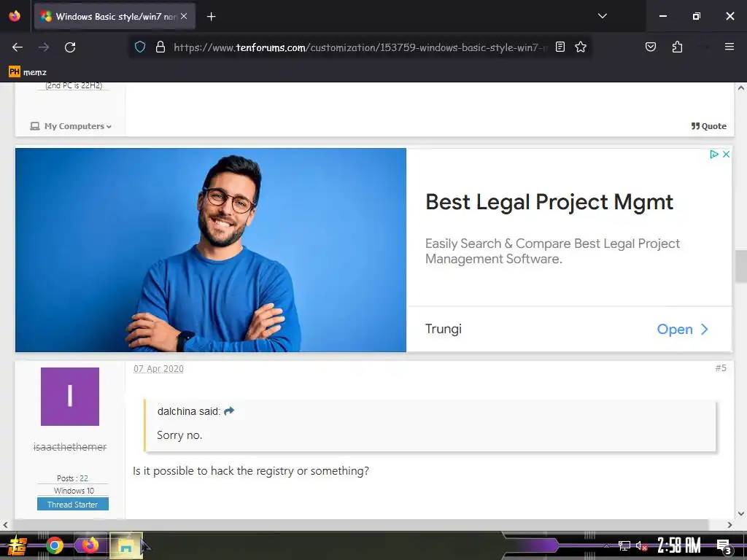
Task: Open the Best Legal Project Mgmt headline
Action: pyautogui.click(x=549, y=202)
